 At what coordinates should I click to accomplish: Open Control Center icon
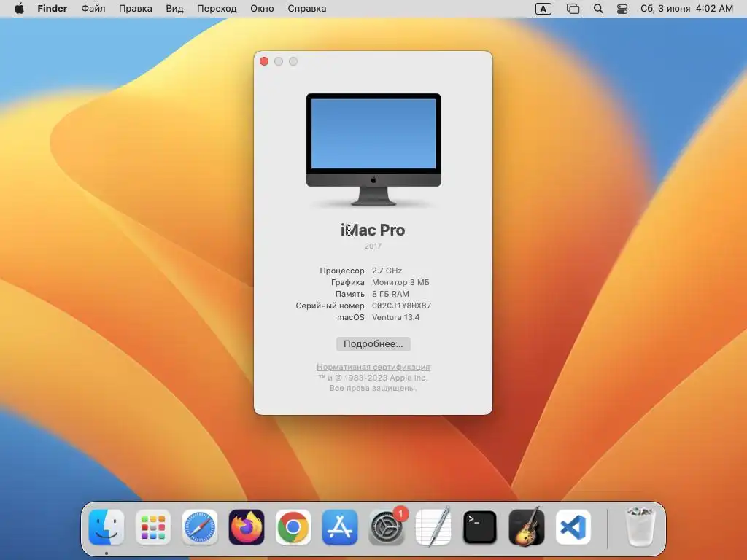pos(622,9)
